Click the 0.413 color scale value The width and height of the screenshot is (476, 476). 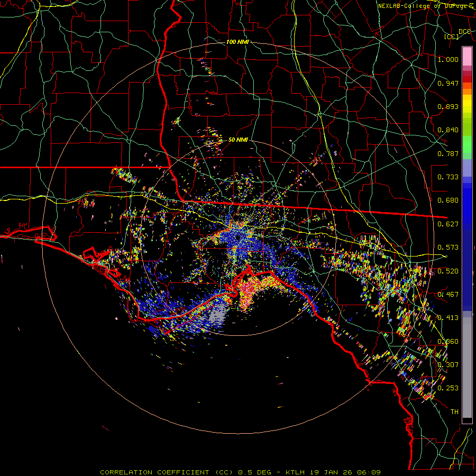pos(448,318)
